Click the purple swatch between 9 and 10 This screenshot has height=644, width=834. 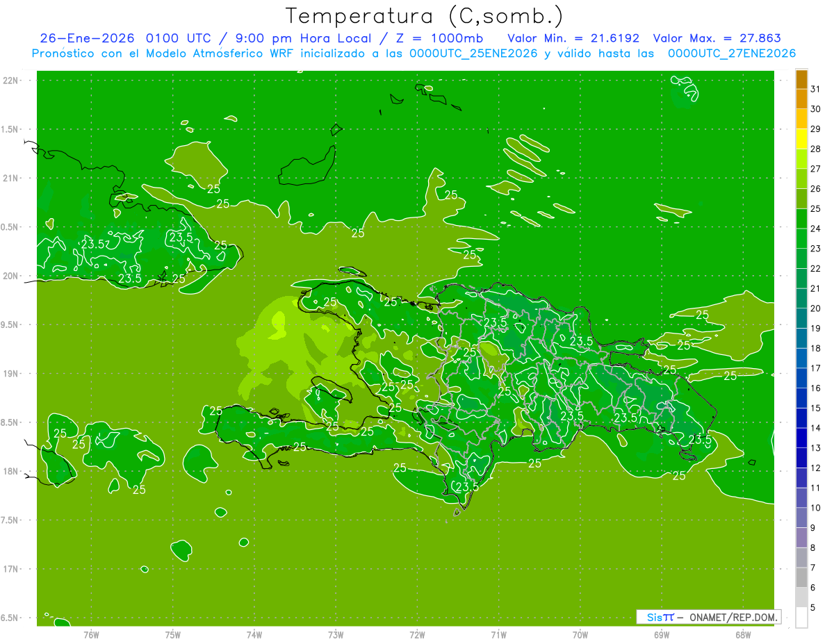(801, 518)
